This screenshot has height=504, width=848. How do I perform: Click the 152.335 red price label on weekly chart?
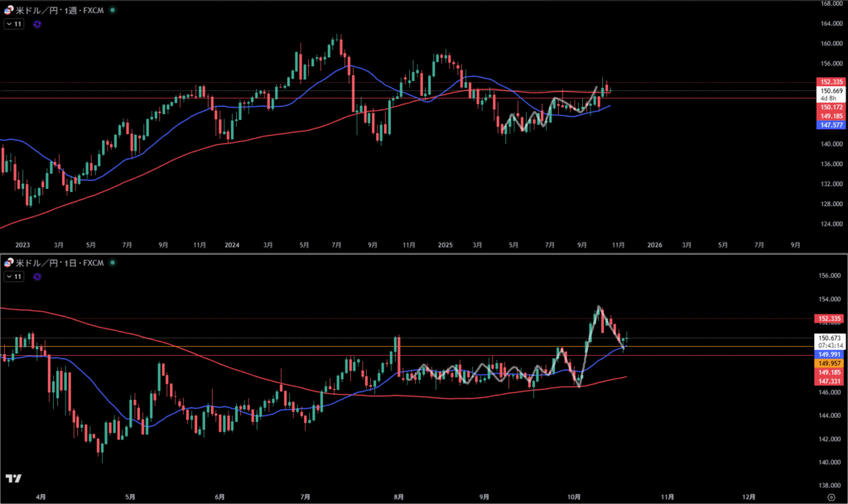click(831, 82)
